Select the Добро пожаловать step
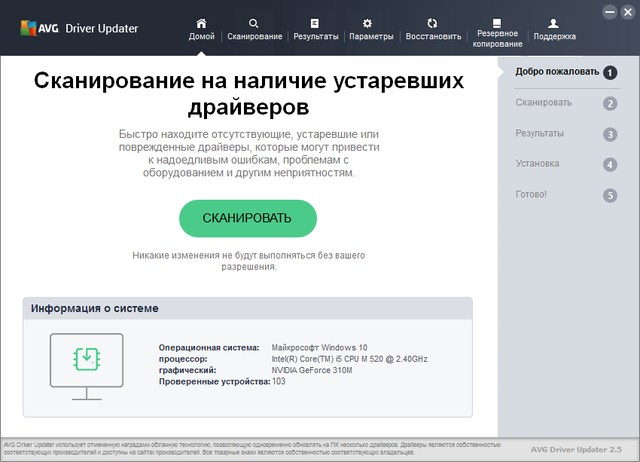The height and width of the screenshot is (462, 640). tap(557, 71)
